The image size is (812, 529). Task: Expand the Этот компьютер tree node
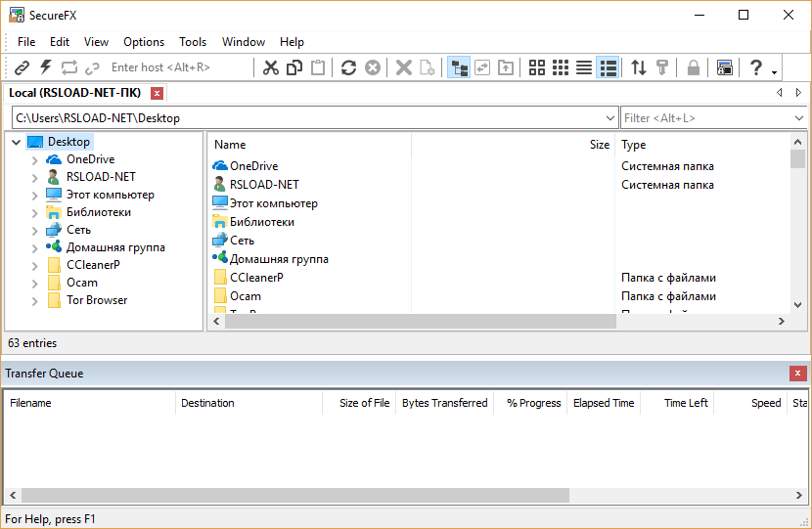pos(34,196)
